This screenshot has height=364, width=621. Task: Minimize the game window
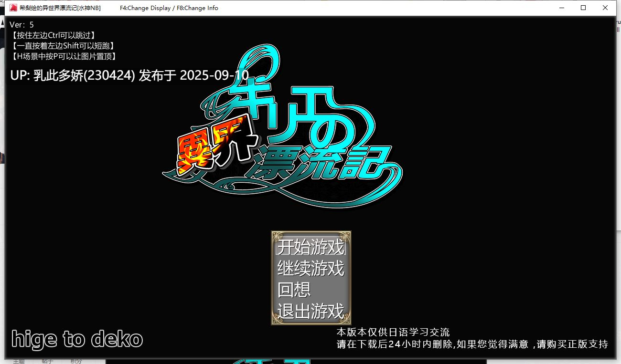pyautogui.click(x=562, y=8)
